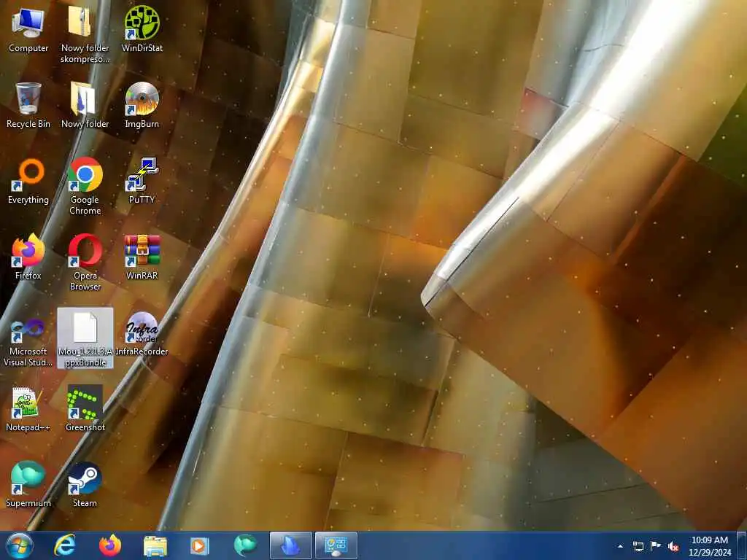The height and width of the screenshot is (560, 747).
Task: Select the Nowy folder skompreso... zip folder
Action: click(x=85, y=34)
